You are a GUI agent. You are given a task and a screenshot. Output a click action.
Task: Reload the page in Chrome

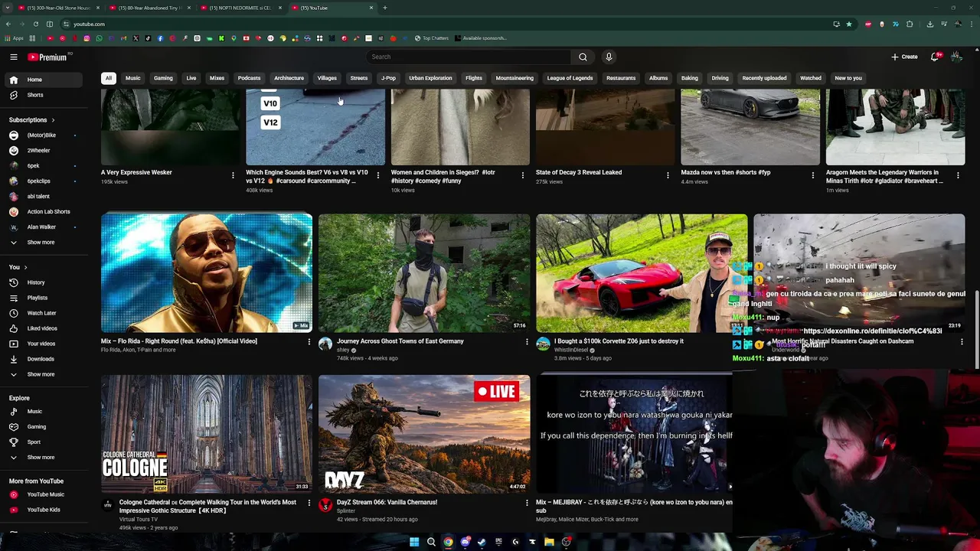point(35,24)
